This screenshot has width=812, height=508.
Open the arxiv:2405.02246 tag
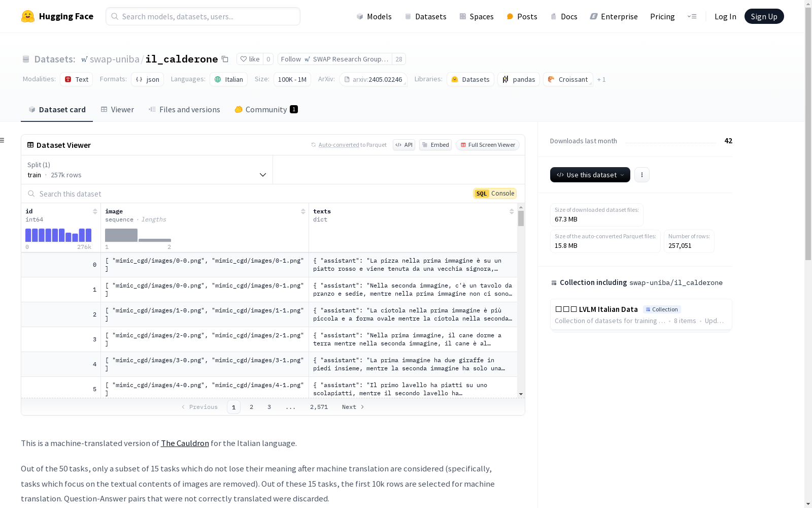click(373, 79)
